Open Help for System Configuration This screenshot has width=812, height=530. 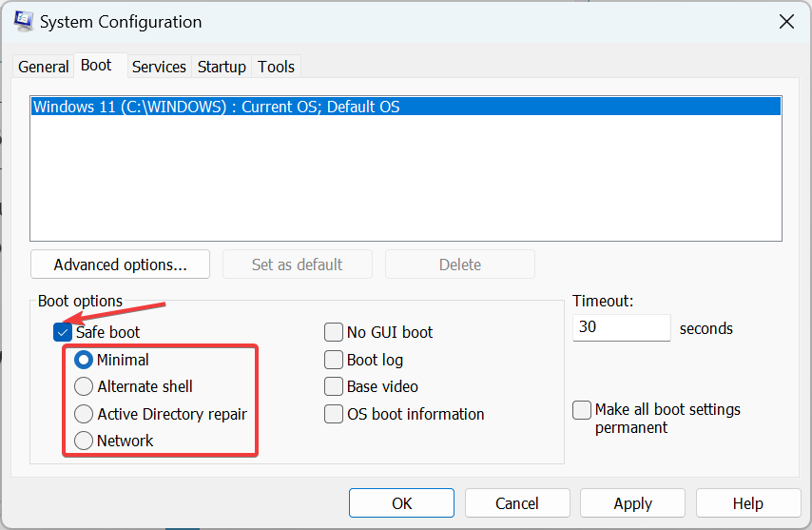click(x=747, y=502)
